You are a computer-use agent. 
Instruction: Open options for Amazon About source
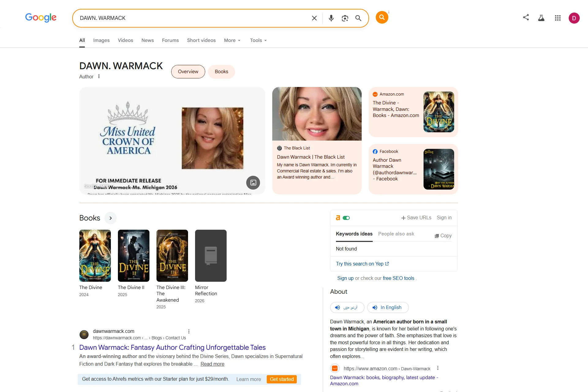pyautogui.click(x=438, y=368)
